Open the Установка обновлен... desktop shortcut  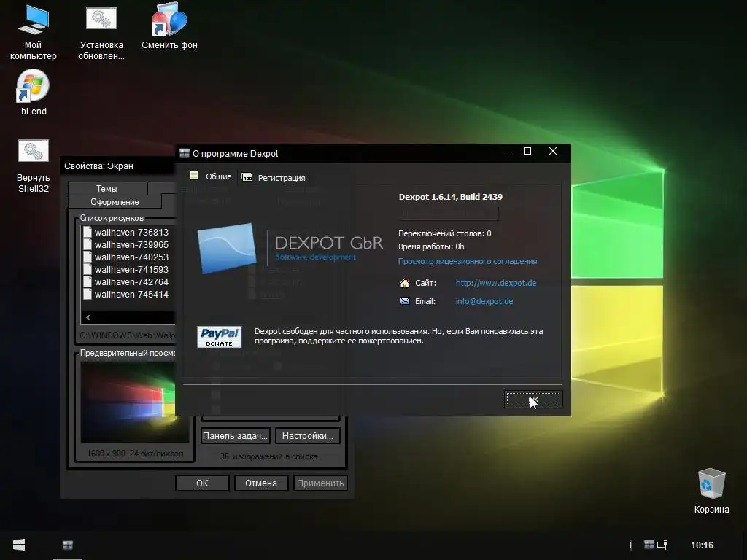point(101,32)
